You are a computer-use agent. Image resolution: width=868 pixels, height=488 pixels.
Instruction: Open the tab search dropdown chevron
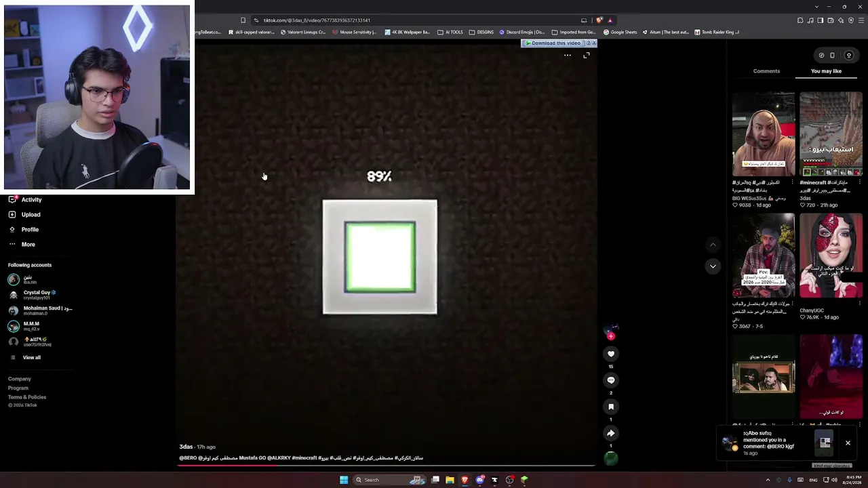tap(816, 7)
